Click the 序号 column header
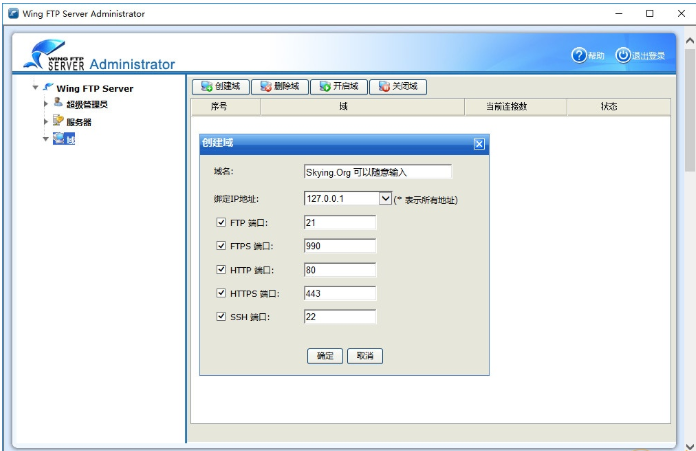Screen dimensions: 696x451 click(226, 107)
